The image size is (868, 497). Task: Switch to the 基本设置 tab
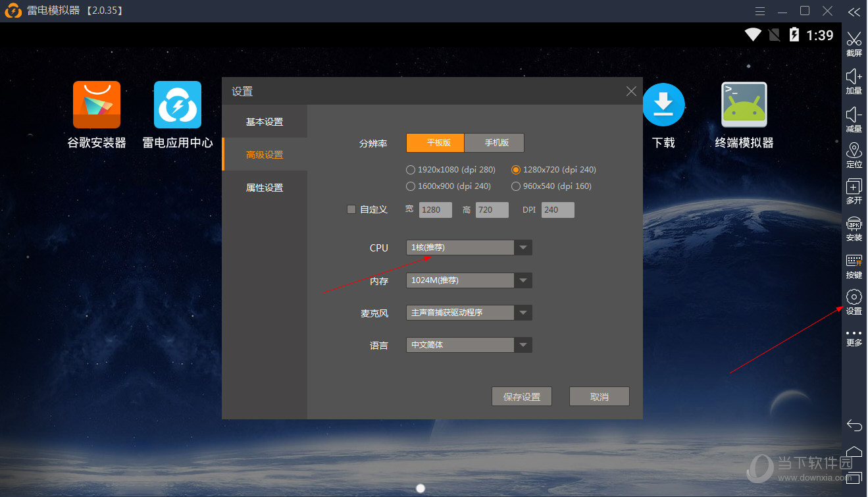point(265,122)
